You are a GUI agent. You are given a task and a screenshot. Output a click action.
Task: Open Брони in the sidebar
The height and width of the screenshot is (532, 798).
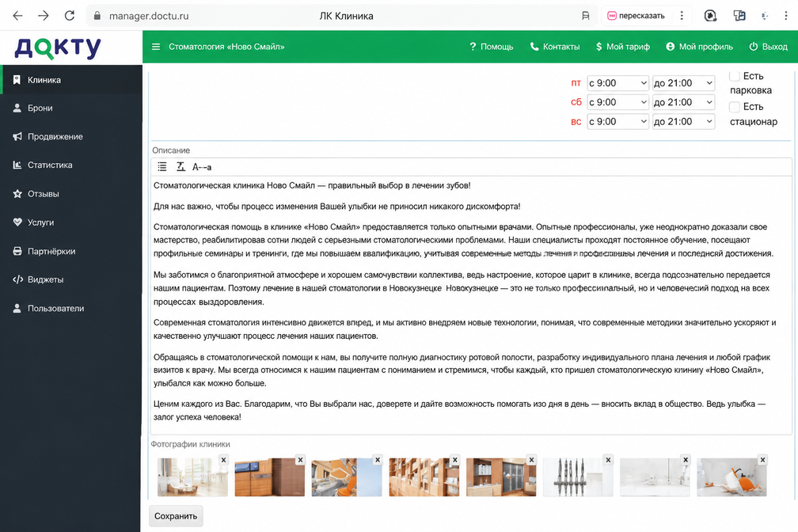71,108
